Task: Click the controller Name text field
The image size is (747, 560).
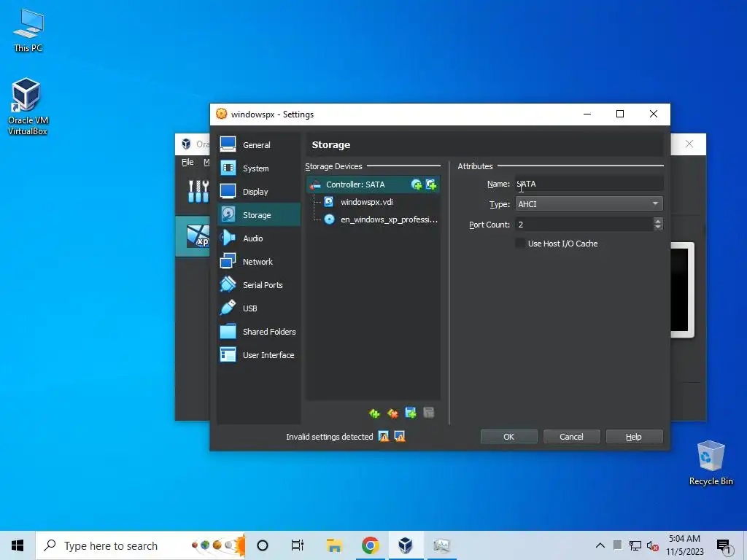Action: point(589,184)
